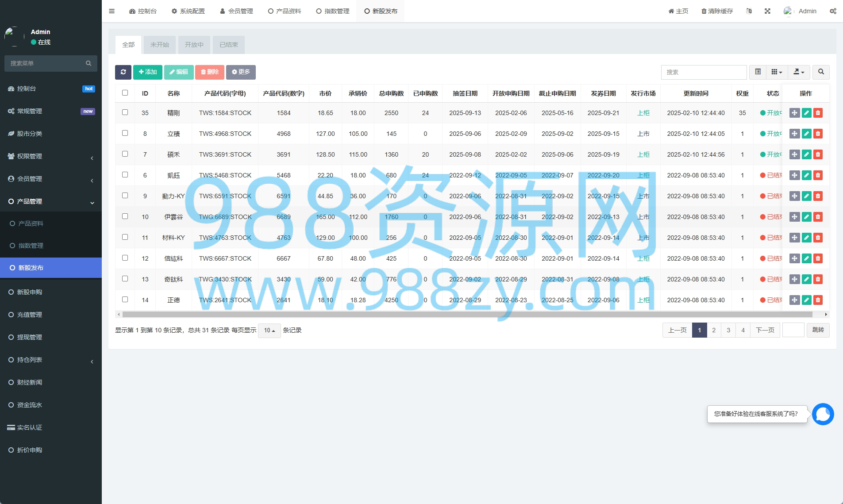This screenshot has width=843, height=504.
Task: Open the page size 10 dropdown
Action: click(269, 331)
